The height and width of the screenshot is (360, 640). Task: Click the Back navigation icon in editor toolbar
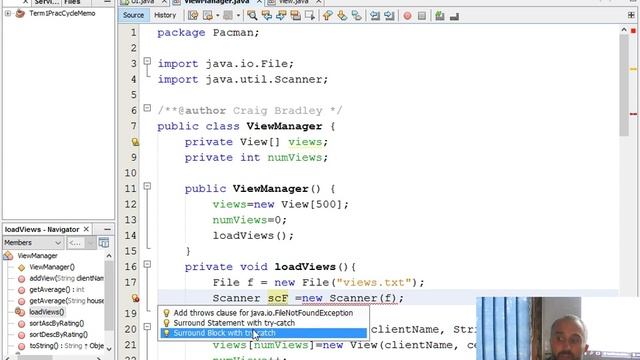click(208, 16)
